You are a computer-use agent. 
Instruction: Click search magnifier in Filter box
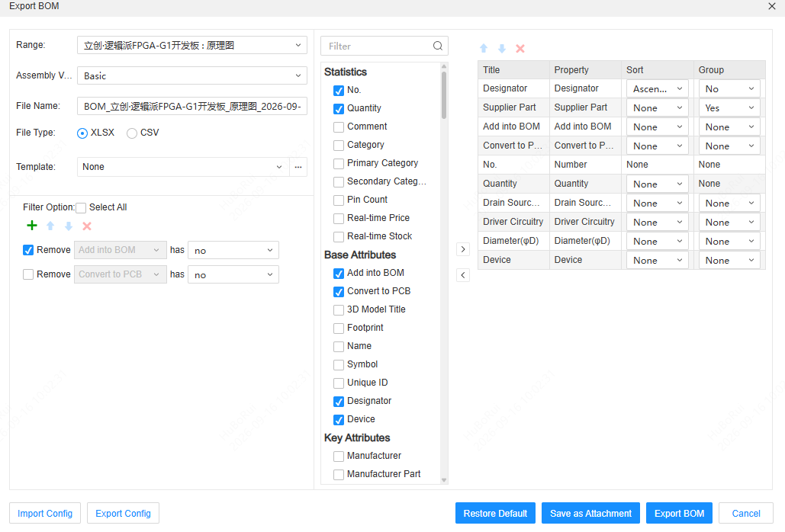(438, 46)
